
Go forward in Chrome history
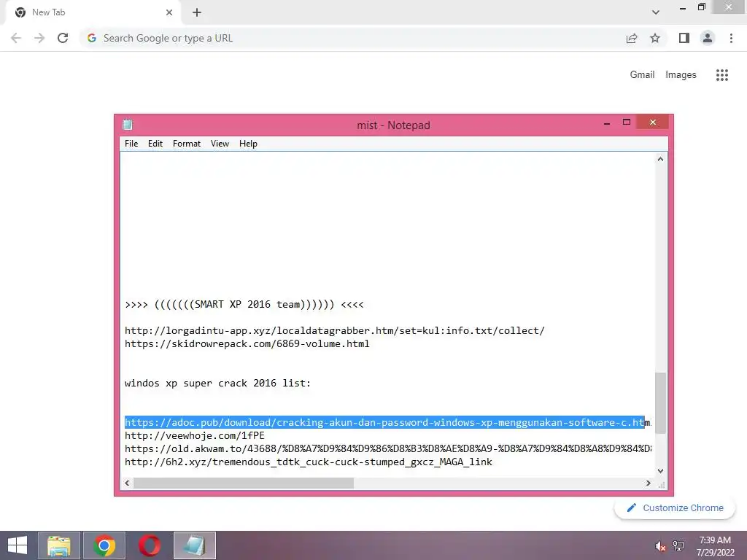tap(39, 38)
